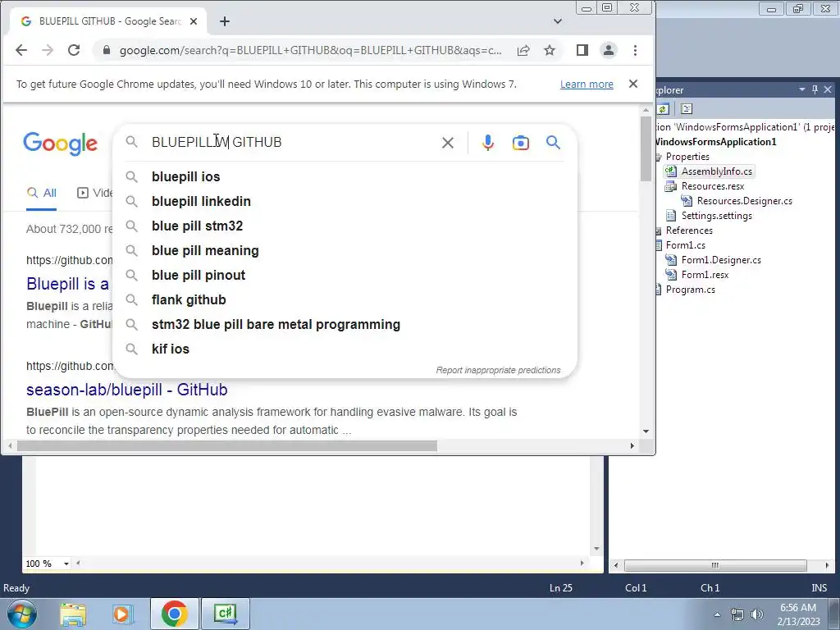The width and height of the screenshot is (840, 630).
Task: Refresh Solution Explorer toolbar icon
Action: 663,109
